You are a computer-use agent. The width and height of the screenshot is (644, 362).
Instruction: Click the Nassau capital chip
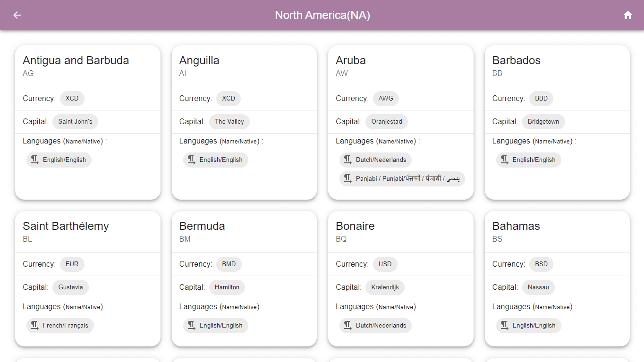538,287
